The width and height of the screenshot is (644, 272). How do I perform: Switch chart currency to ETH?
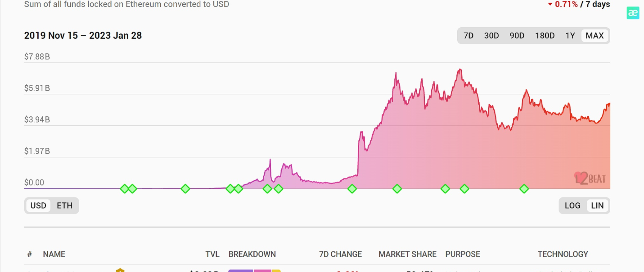pyautogui.click(x=65, y=206)
